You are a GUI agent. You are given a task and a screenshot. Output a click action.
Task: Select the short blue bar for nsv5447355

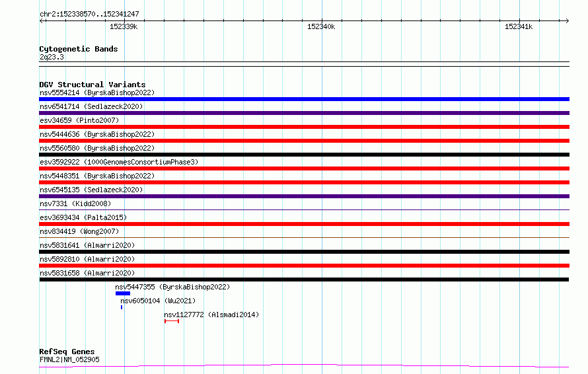click(123, 293)
